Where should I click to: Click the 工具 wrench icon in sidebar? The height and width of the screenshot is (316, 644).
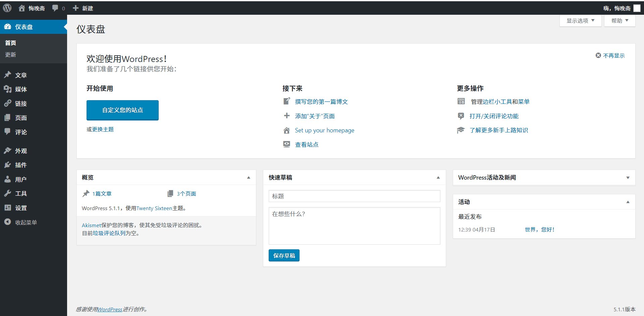coord(8,193)
